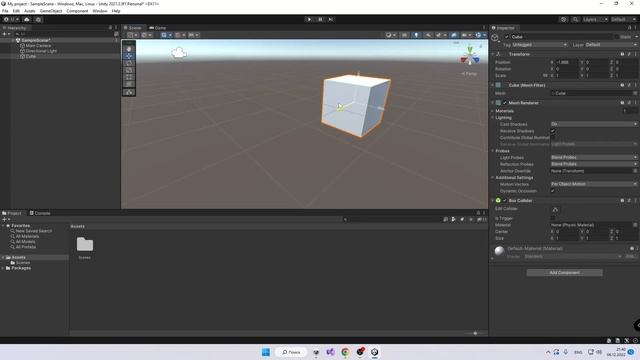
Task: Switch to the Game tab
Action: pos(158,28)
